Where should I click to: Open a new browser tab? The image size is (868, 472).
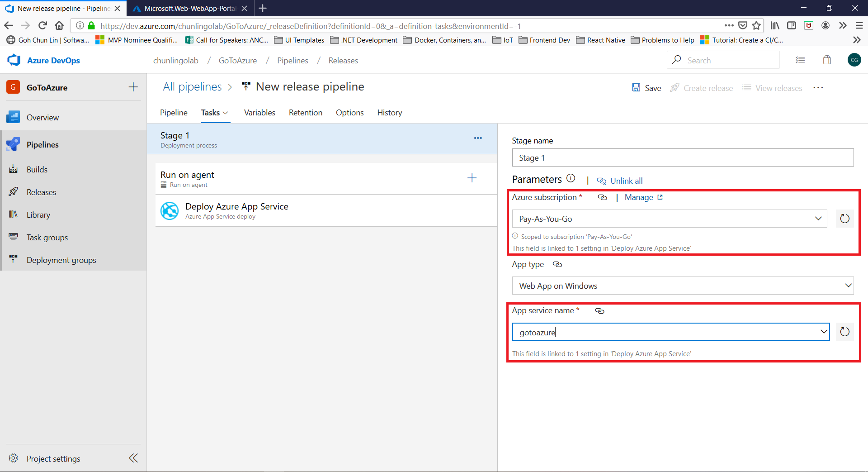point(263,8)
